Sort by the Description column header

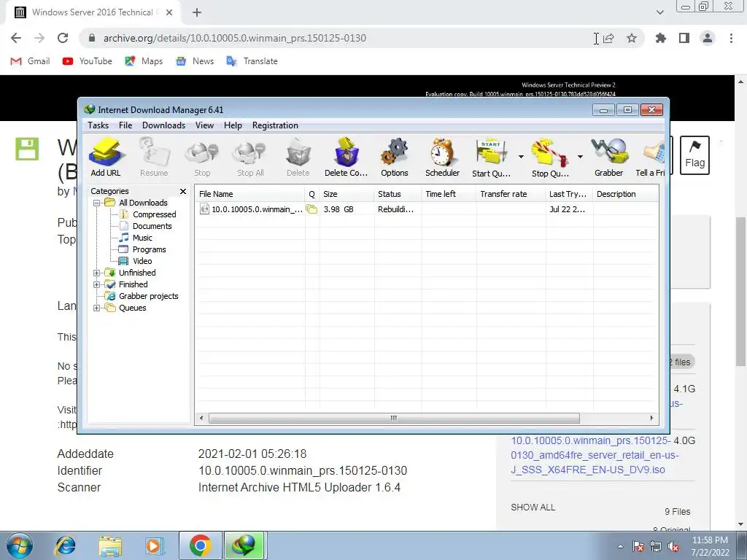click(625, 194)
